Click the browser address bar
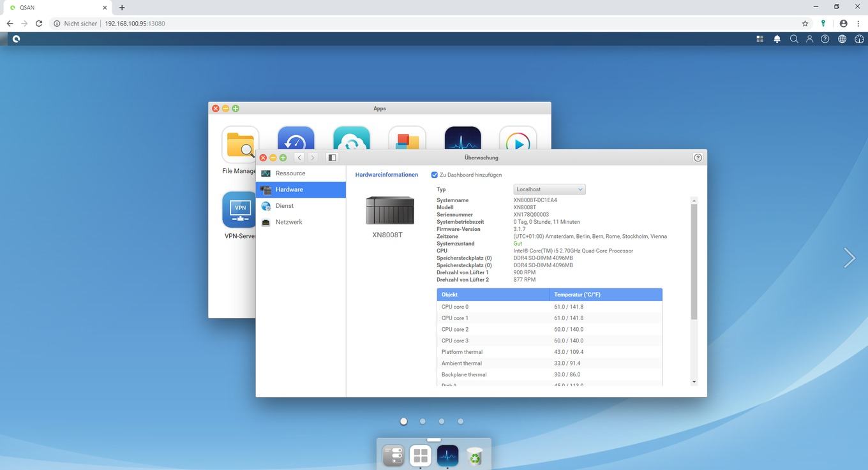Viewport: 868px width, 470px height. [x=421, y=24]
